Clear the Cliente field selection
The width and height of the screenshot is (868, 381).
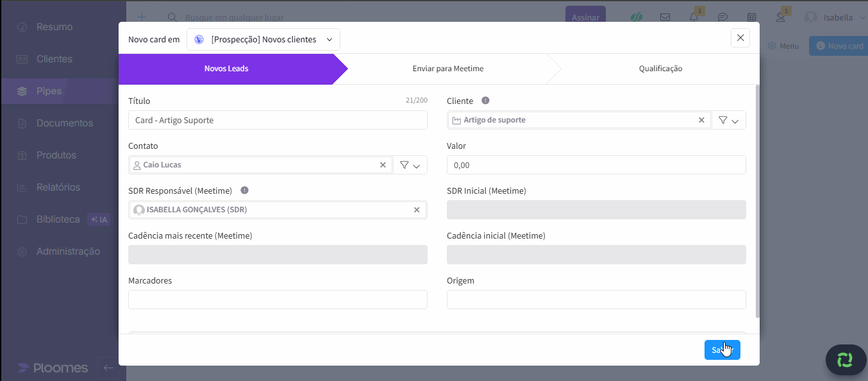pos(701,120)
